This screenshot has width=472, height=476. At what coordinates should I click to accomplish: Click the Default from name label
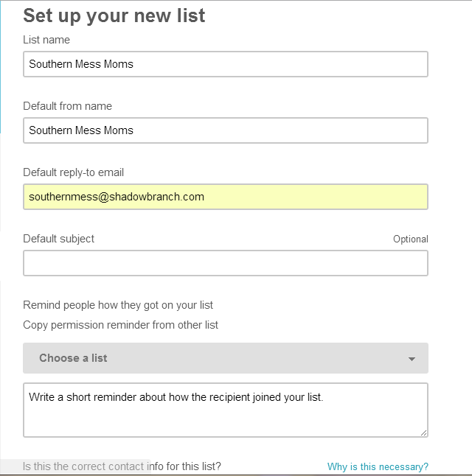click(67, 106)
